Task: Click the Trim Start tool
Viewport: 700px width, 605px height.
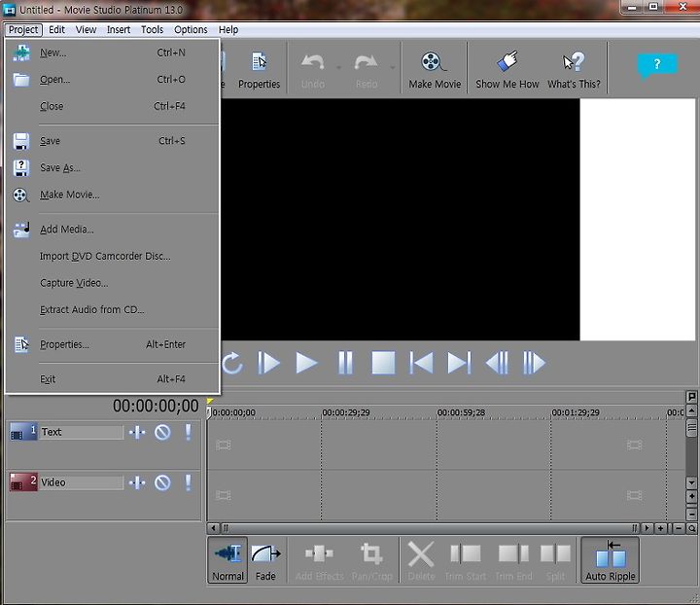Action: [x=465, y=561]
